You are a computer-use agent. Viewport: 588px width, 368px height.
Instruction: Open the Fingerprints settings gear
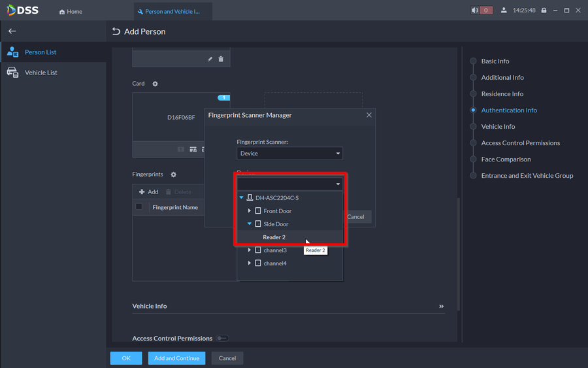173,175
